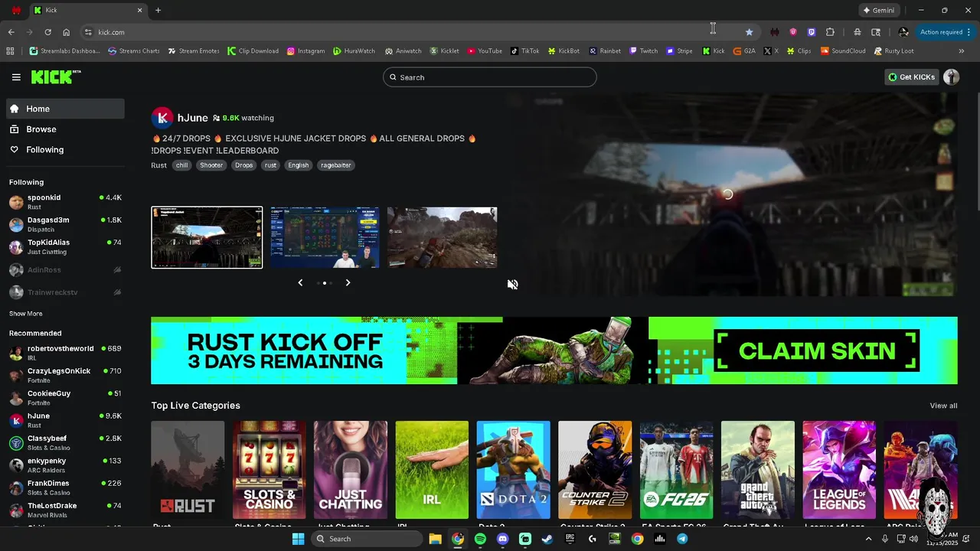
Task: Open spoonkid in the Following list
Action: pyautogui.click(x=65, y=202)
